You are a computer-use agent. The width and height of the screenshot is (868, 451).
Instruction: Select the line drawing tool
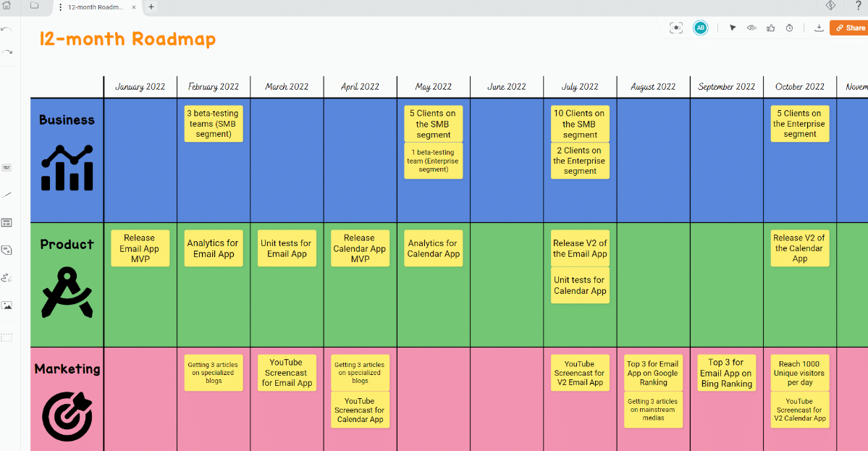tap(7, 195)
